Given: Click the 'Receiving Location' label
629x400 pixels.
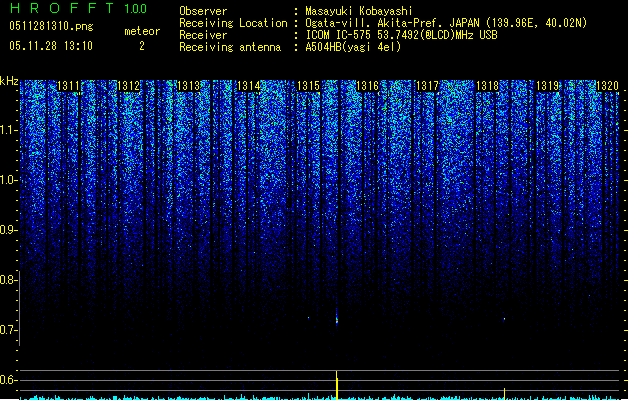Looking at the screenshot, I should click(233, 23).
